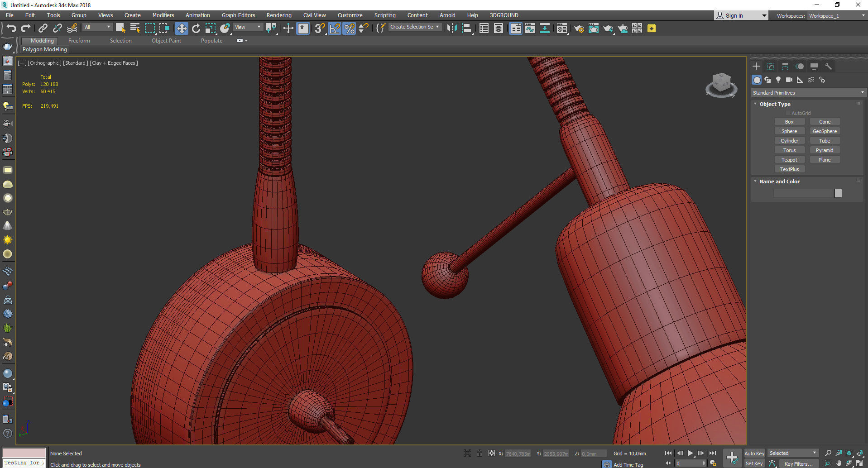Enable the AutoGrid checkbox
868x468 pixels.
pyautogui.click(x=788, y=113)
